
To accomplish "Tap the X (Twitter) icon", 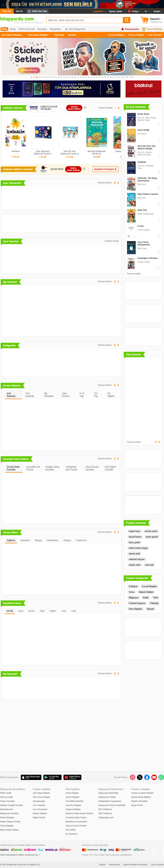I will pyautogui.click(x=140, y=777).
